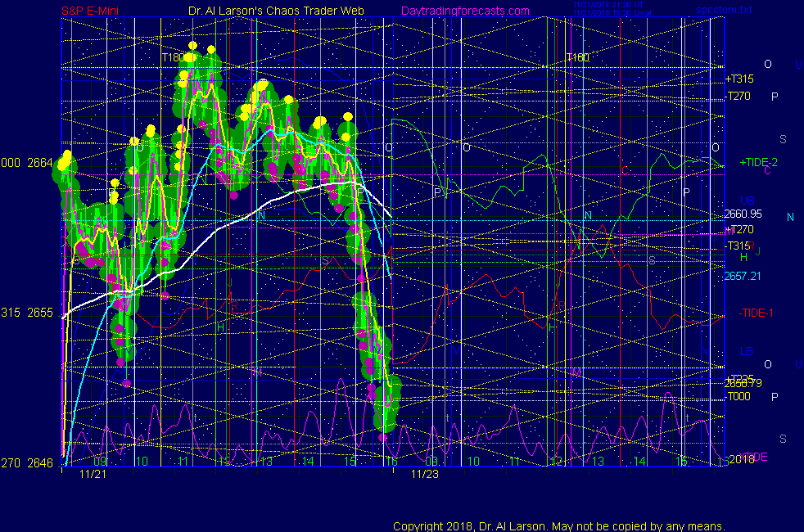Click the '2660.95' price label
The image size is (804, 532).
tap(743, 214)
